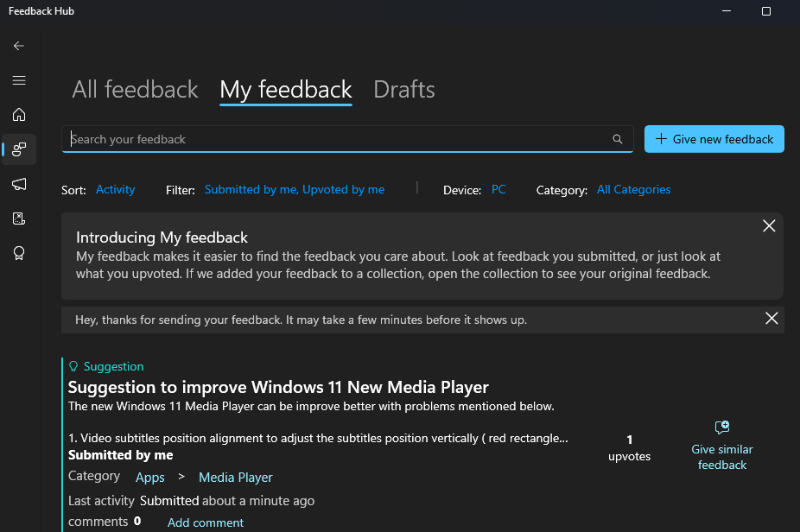This screenshot has height=532, width=800.
Task: Close the thanks for sending feedback notice
Action: [771, 319]
